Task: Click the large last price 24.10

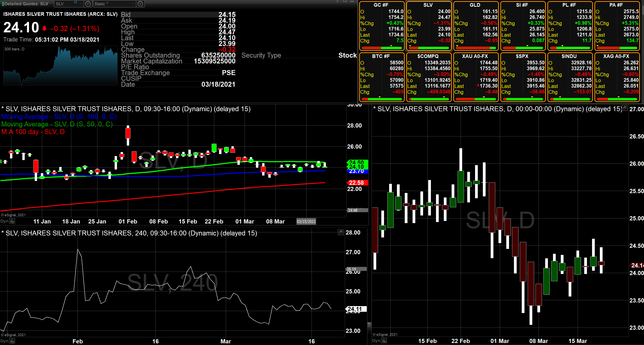Action: [21, 27]
